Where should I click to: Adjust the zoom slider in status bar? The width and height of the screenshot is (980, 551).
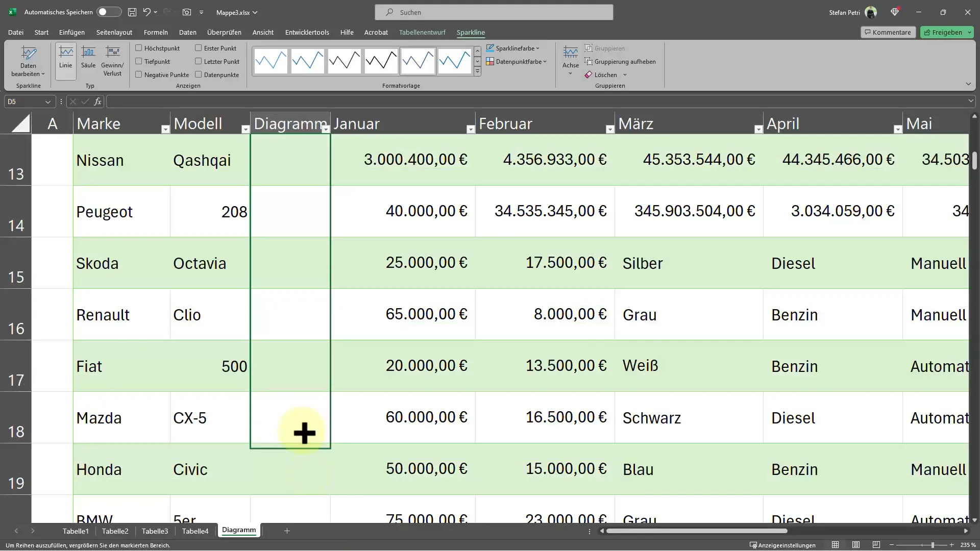click(933, 545)
